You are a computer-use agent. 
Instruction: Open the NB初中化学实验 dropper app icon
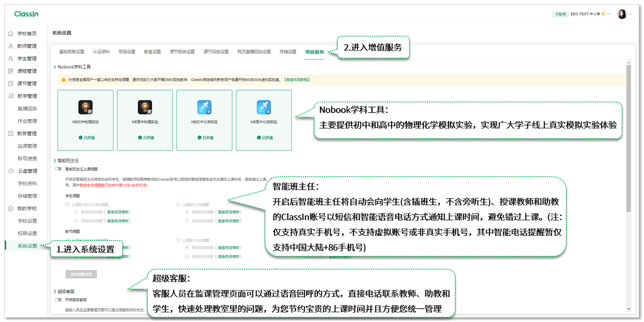pyautogui.click(x=204, y=107)
